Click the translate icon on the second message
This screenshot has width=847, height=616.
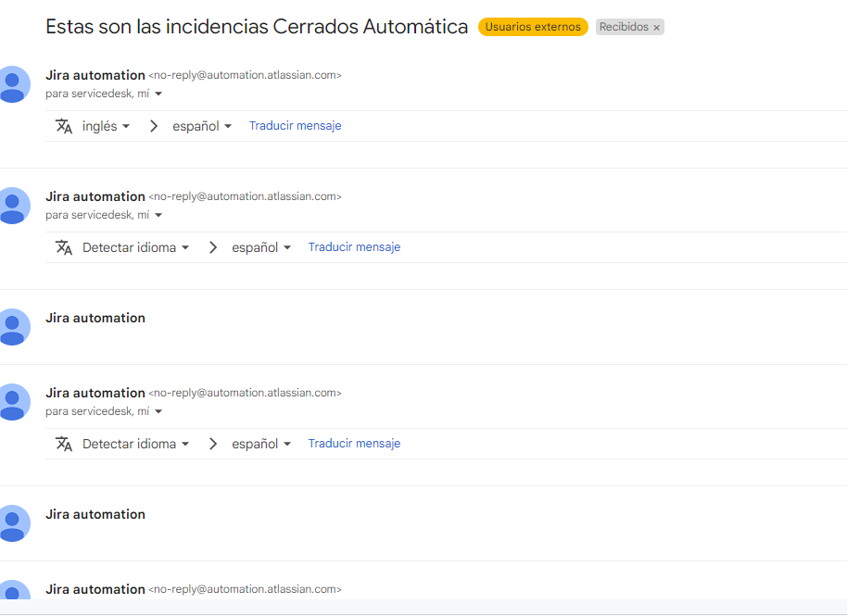click(64, 247)
